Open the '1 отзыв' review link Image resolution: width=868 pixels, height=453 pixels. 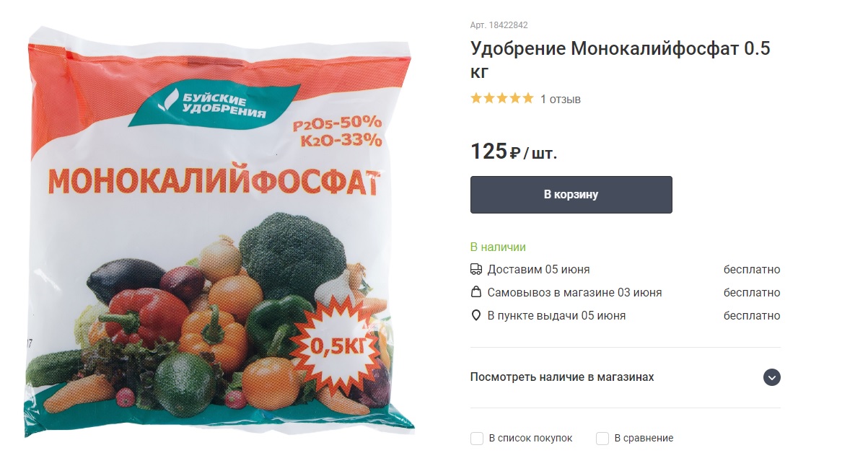(561, 99)
